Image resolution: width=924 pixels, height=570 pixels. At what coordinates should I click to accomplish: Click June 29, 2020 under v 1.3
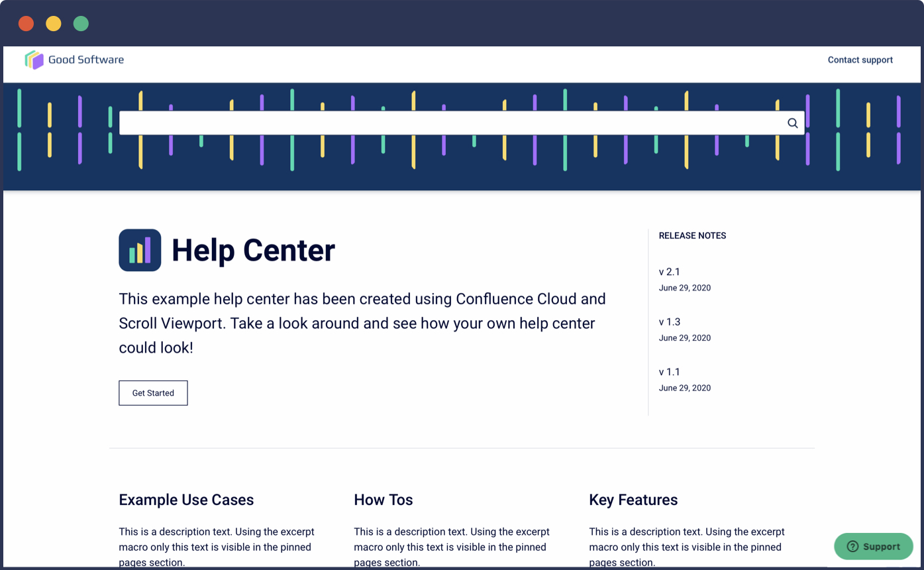(x=685, y=338)
